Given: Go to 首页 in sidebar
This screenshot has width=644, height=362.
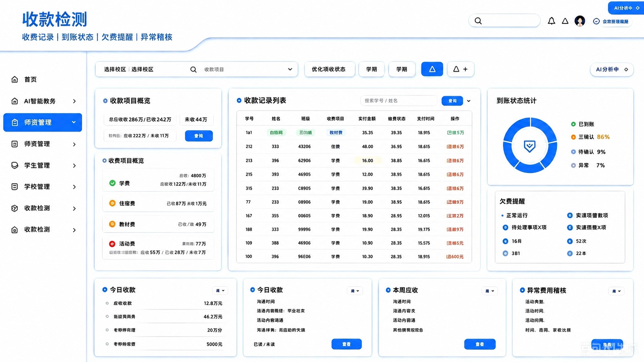Looking at the screenshot, I should click(30, 79).
